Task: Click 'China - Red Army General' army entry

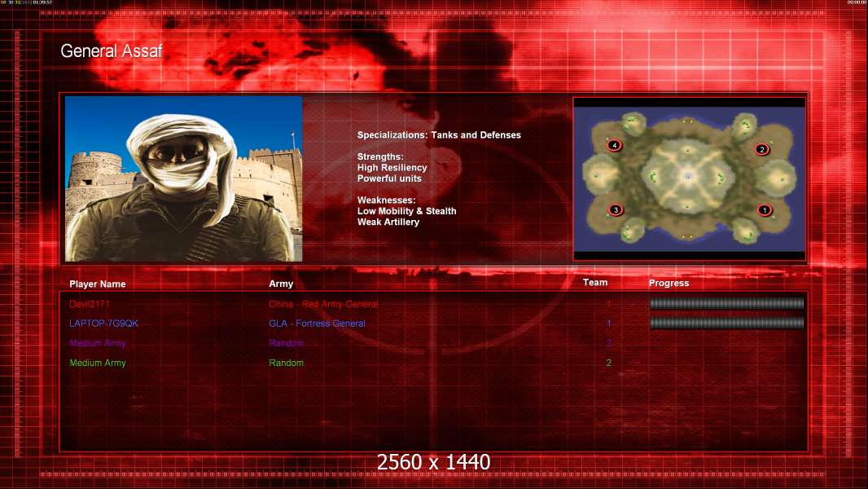Action: [x=323, y=304]
